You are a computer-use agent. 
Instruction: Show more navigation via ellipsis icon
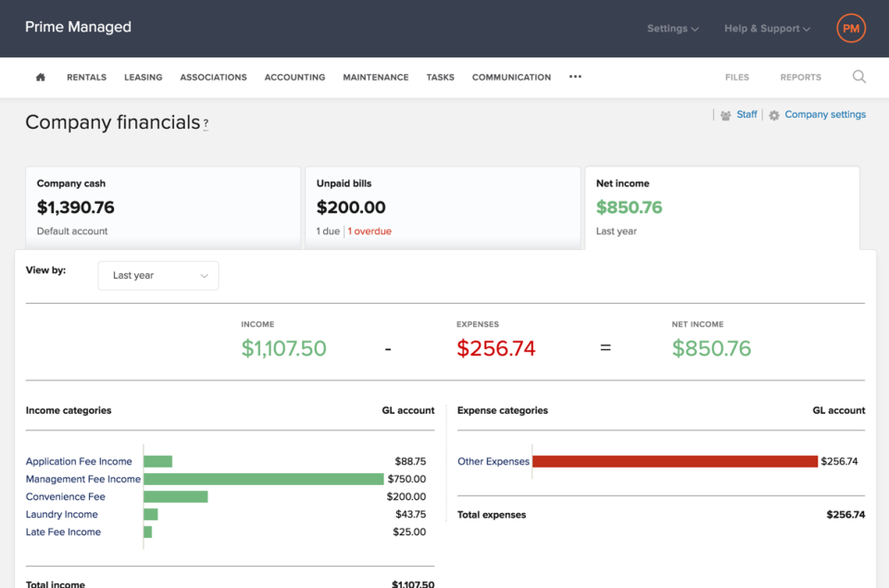[575, 77]
